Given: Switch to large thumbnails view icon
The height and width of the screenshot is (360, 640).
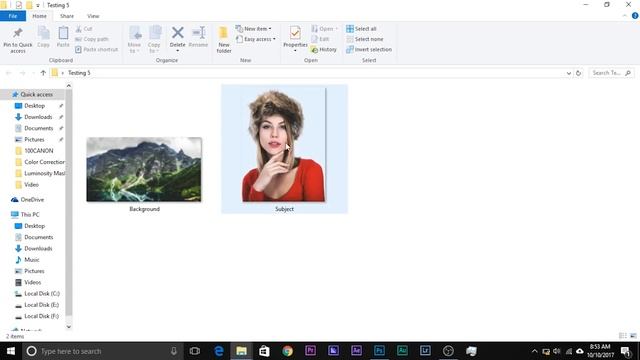Looking at the screenshot, I should [633, 336].
